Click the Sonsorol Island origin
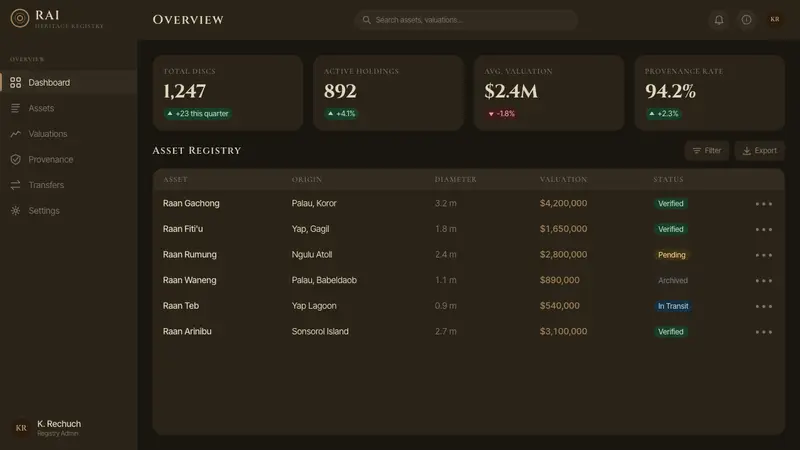This screenshot has width=800, height=450. click(320, 331)
